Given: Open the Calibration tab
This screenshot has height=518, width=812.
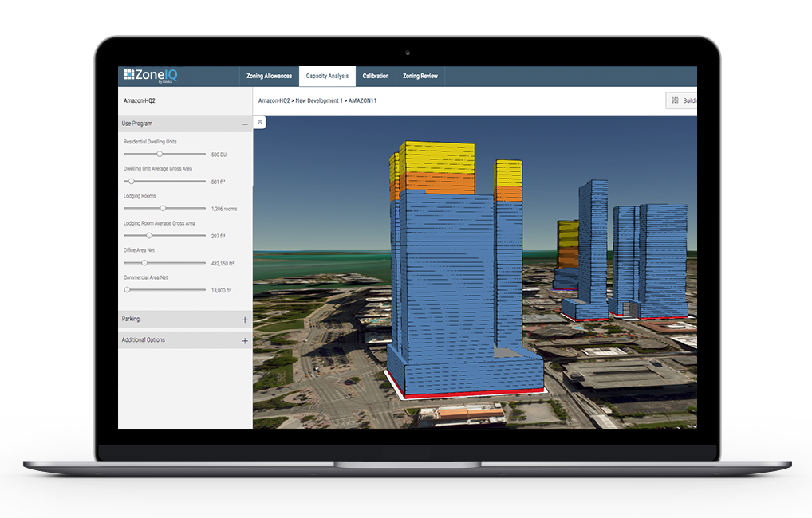Looking at the screenshot, I should pos(376,76).
